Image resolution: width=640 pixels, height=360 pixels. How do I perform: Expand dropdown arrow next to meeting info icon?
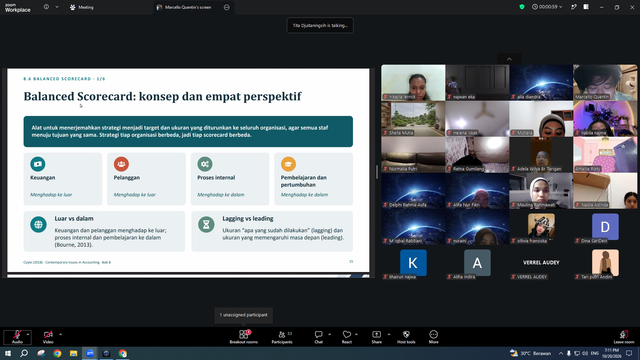pos(57,7)
